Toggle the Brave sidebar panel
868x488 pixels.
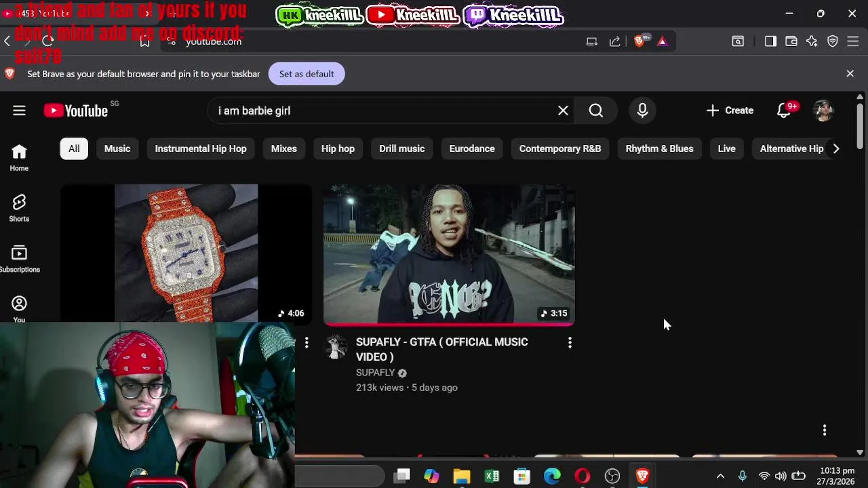coord(770,41)
